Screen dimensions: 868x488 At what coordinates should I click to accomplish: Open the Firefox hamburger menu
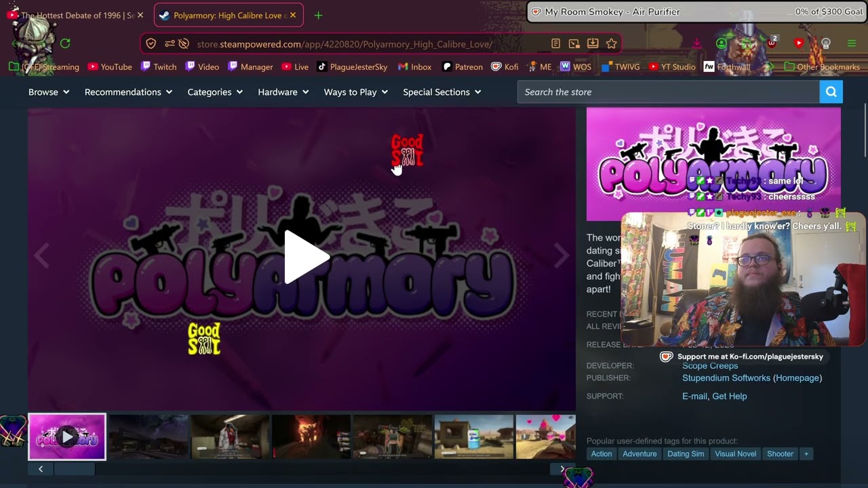[x=852, y=43]
